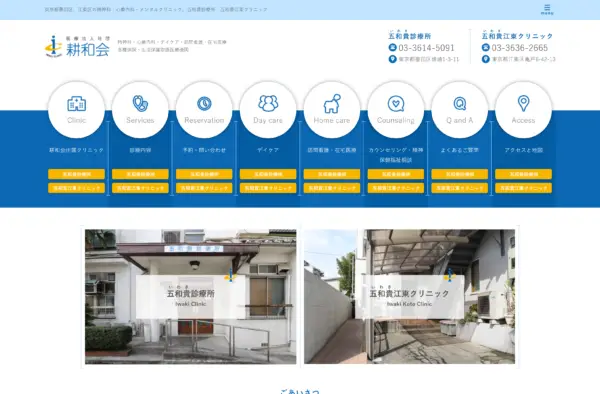Open 五和貴診療所 under Day care column
600x394 pixels.
268,174
